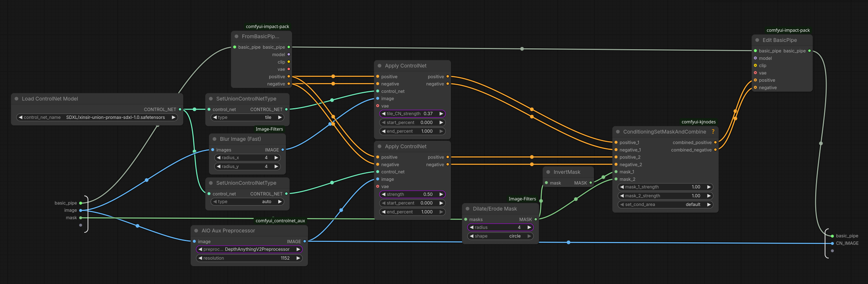The width and height of the screenshot is (868, 284).
Task: Click group output CN_IMAGE socket
Action: point(832,243)
